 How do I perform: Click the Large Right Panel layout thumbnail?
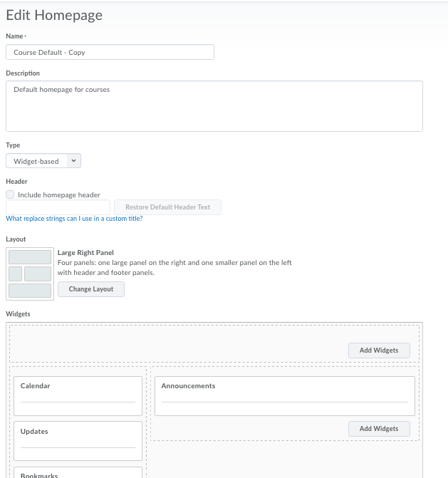click(x=30, y=274)
